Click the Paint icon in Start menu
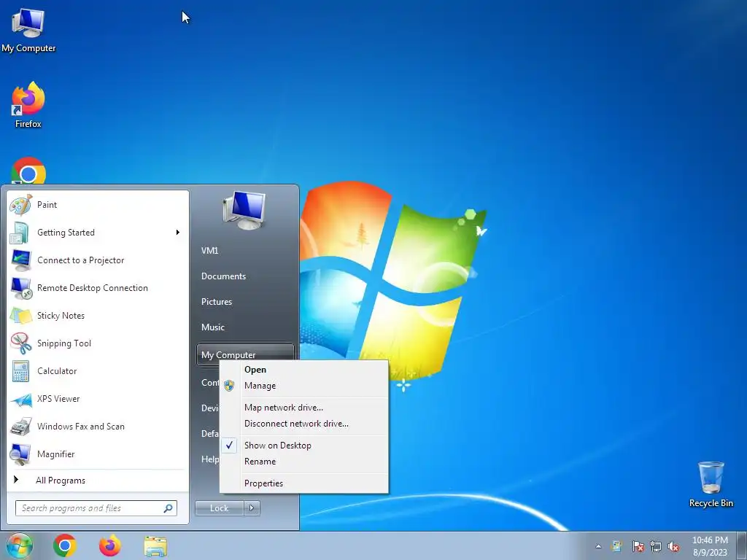 pos(20,205)
